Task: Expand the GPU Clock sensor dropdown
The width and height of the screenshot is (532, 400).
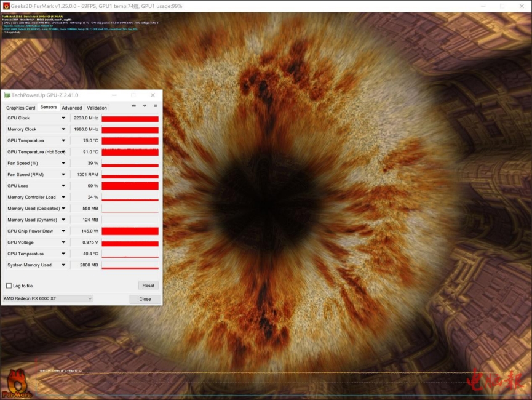Action: (x=63, y=118)
